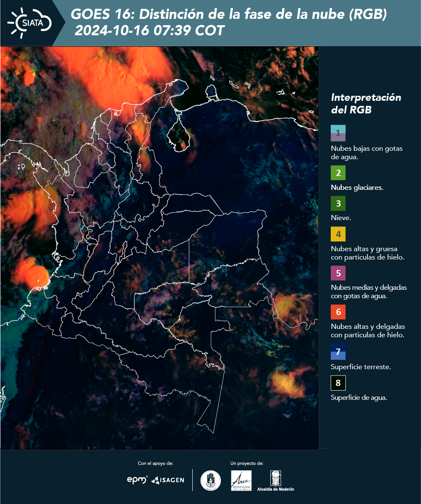Viewport: 421px width, 504px height.
Task: Click the timestamp '2024-10-16 07:39 COT'
Action: point(150,31)
